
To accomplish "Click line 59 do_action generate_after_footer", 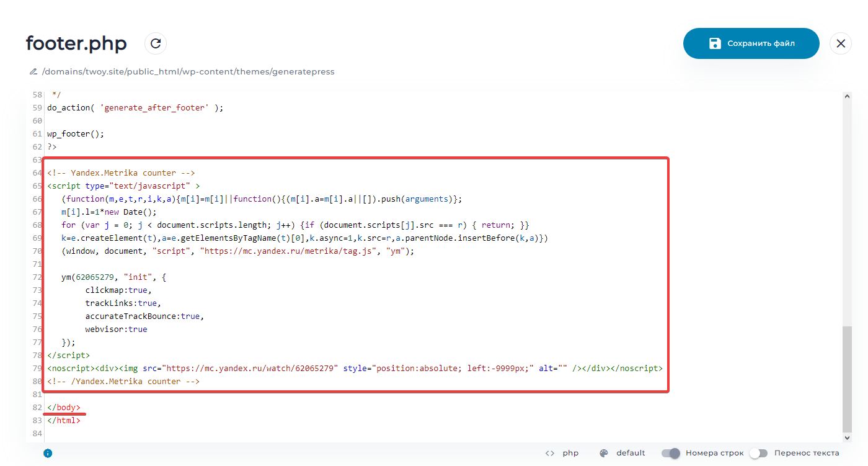I will [135, 107].
